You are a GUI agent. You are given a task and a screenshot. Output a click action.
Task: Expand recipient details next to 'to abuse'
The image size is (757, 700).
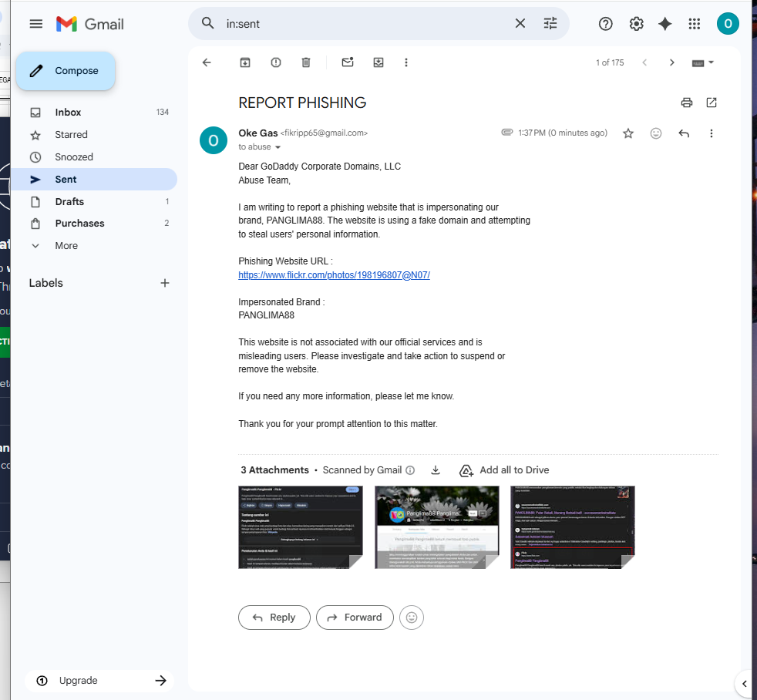pos(278,147)
